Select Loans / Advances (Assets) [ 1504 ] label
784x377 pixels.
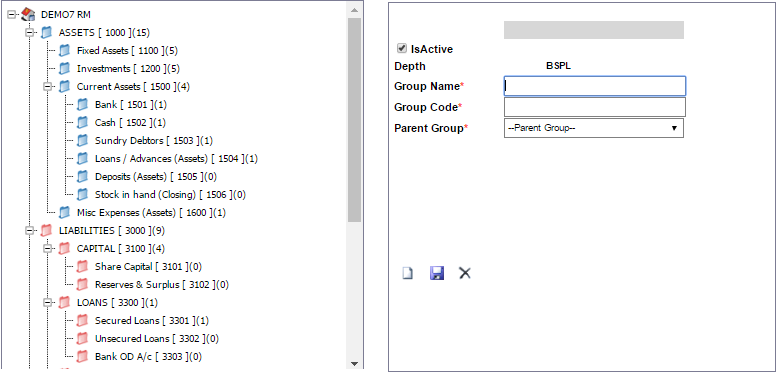pyautogui.click(x=176, y=158)
